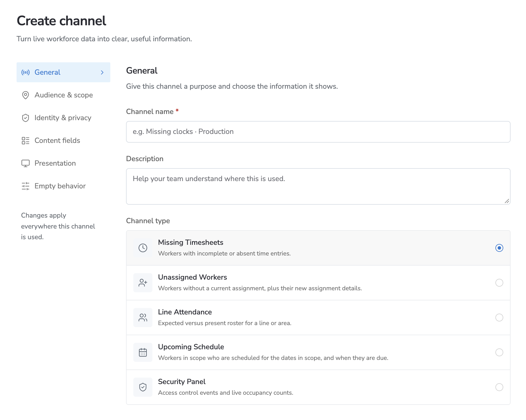Click the broadcast icon beside General
This screenshot has height=420, width=526.
point(26,72)
